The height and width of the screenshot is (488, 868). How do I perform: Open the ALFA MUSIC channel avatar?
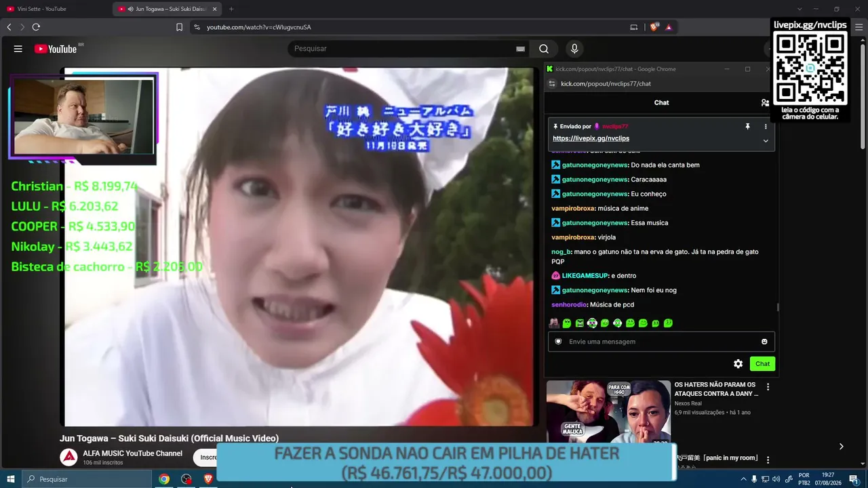click(x=68, y=457)
